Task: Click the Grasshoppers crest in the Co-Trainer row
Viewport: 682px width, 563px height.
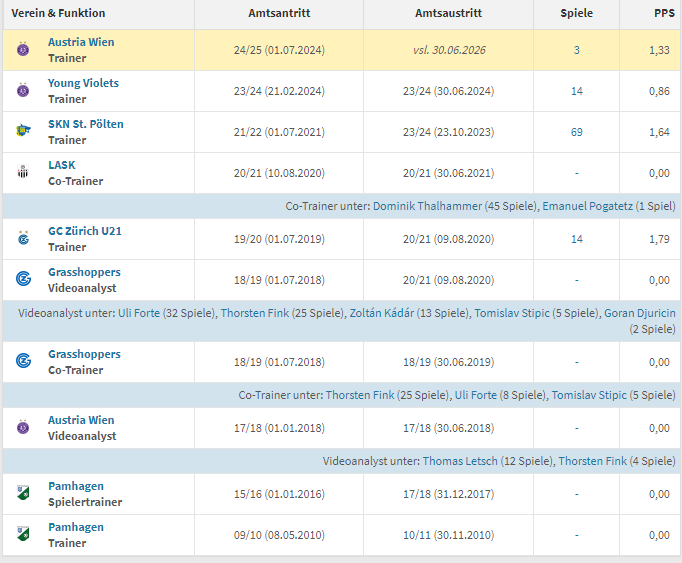Action: coord(23,362)
